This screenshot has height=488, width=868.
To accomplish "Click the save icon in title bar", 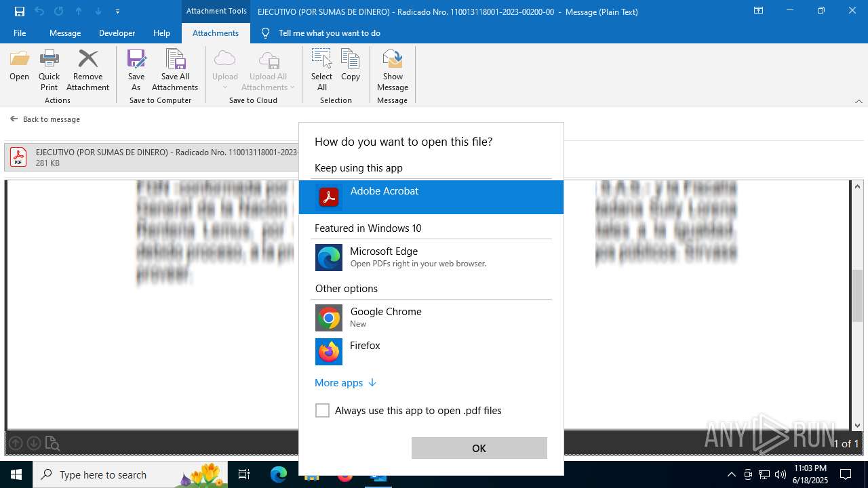I will point(20,12).
